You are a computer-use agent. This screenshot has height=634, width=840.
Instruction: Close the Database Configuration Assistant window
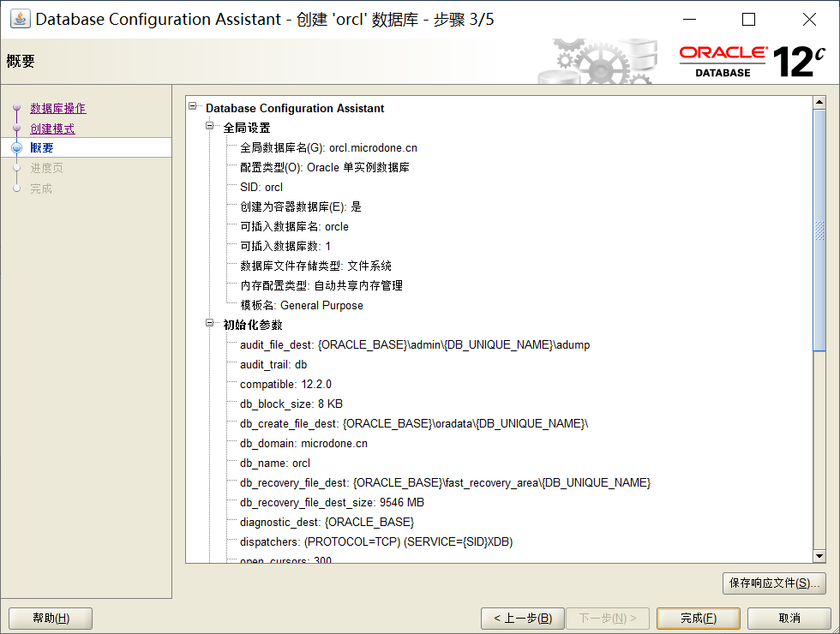pos(809,19)
